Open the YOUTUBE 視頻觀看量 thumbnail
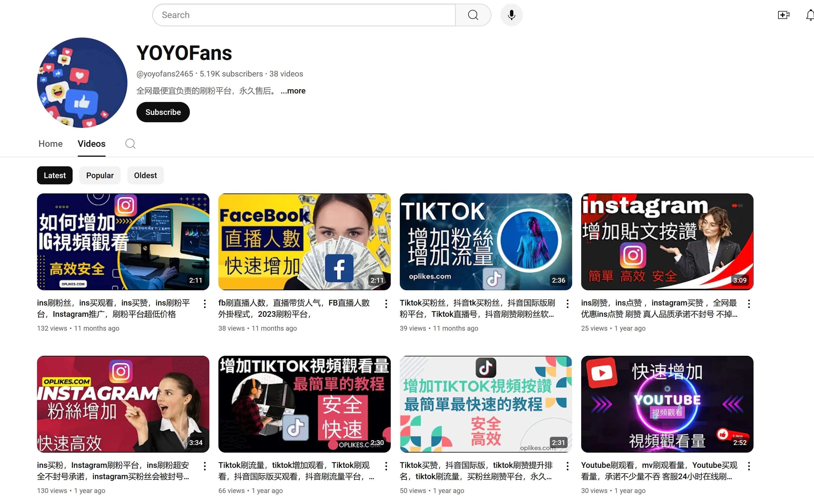The height and width of the screenshot is (504, 814). (x=667, y=404)
